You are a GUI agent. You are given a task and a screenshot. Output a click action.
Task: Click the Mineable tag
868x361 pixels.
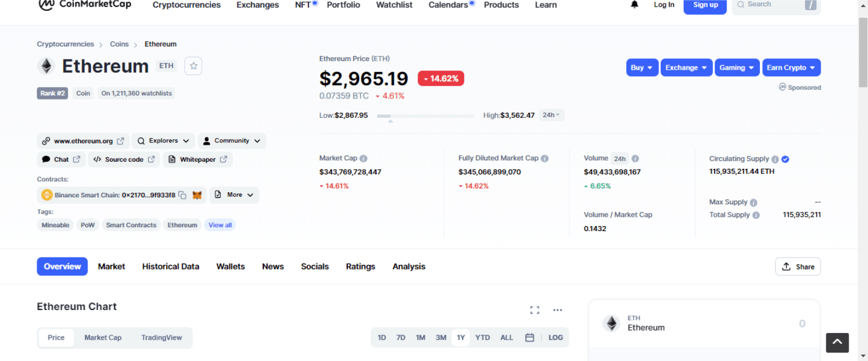pos(56,225)
